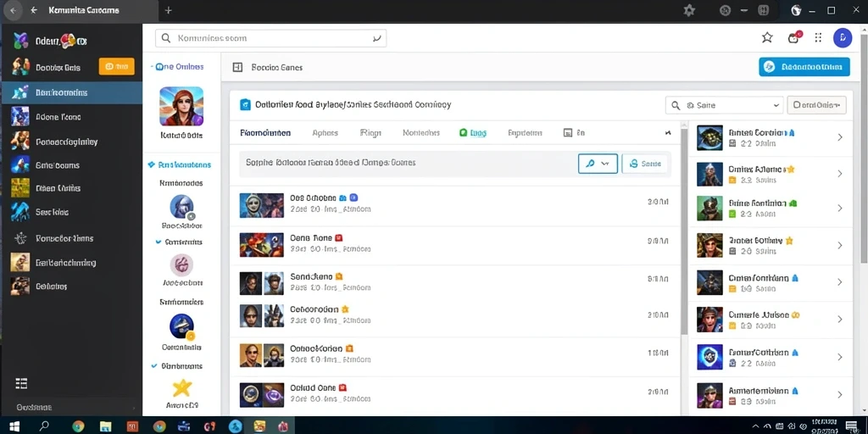This screenshot has width=868, height=434.
Task: Click the magnifier icon in the top search bar
Action: [x=166, y=38]
